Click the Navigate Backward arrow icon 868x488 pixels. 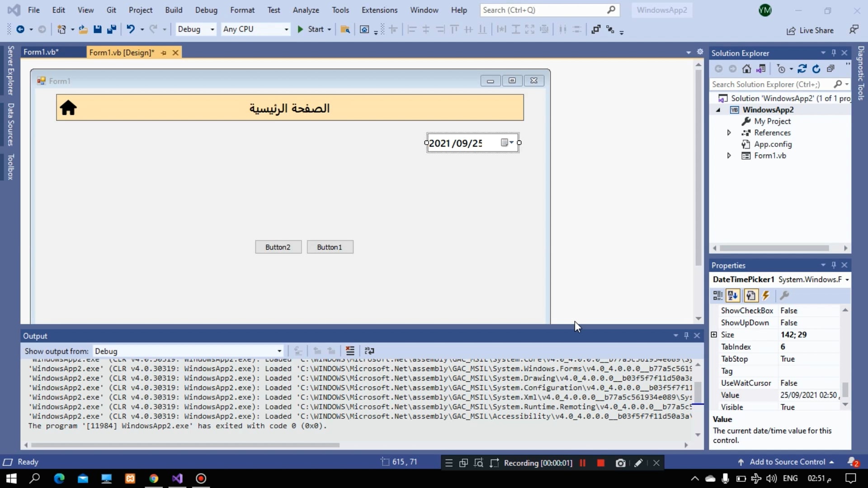[x=20, y=29]
